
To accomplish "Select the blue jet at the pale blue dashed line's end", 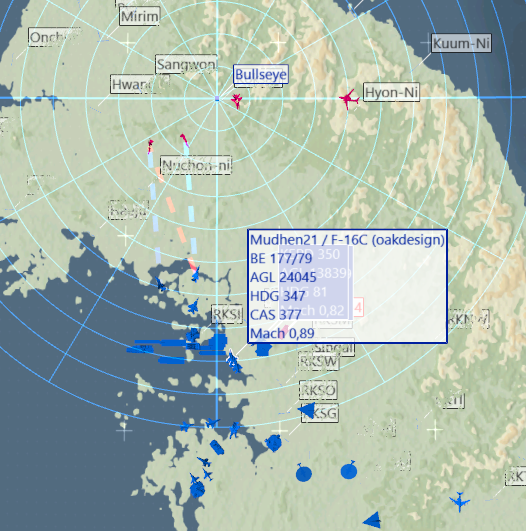I will (161, 284).
